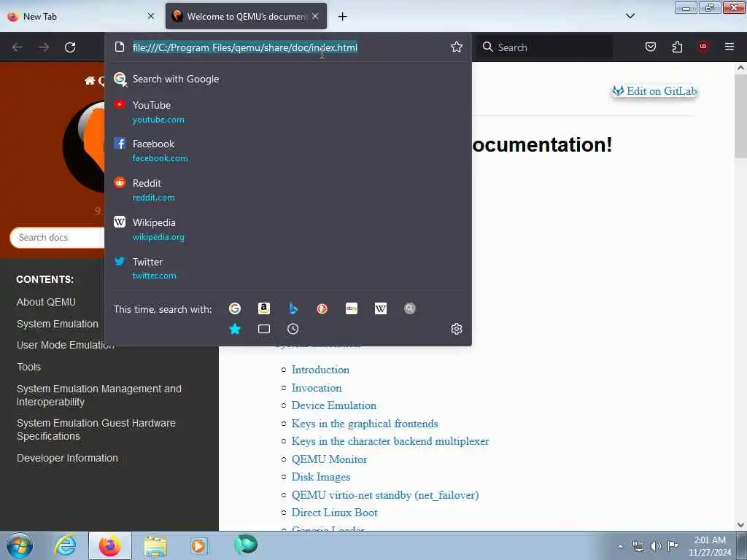This screenshot has width=747, height=560.
Task: Open Tools in sidebar contents
Action: coord(29,367)
